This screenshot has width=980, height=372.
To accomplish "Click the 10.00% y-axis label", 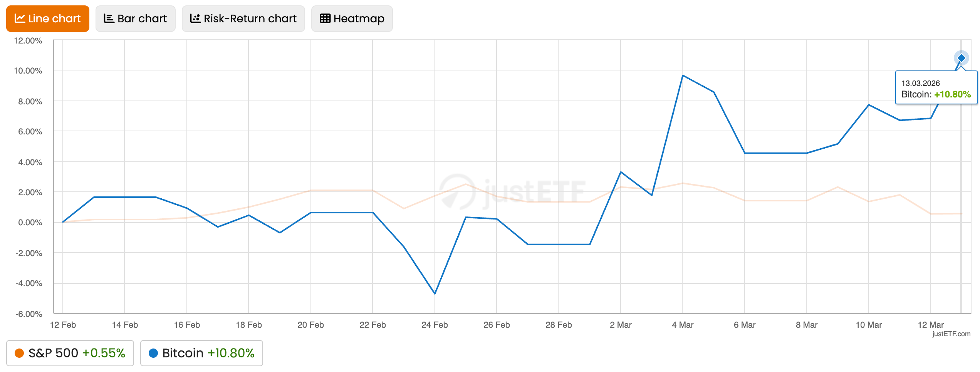I will click(28, 70).
